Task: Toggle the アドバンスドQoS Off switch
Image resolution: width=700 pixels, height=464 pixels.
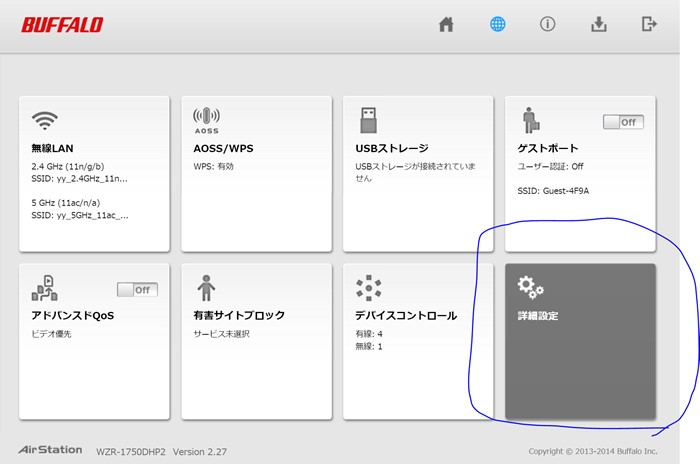Action: (x=137, y=290)
